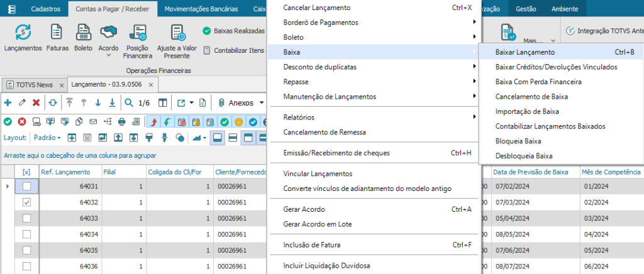644x274 pixels.
Task: Sort by Ref. Lançamento column header
Action: (66, 172)
